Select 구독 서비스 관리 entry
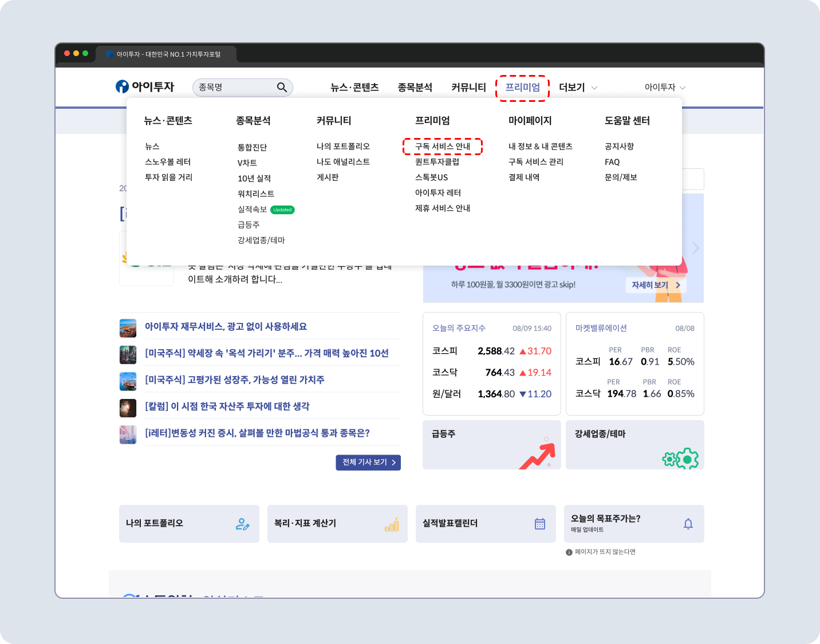 click(536, 162)
